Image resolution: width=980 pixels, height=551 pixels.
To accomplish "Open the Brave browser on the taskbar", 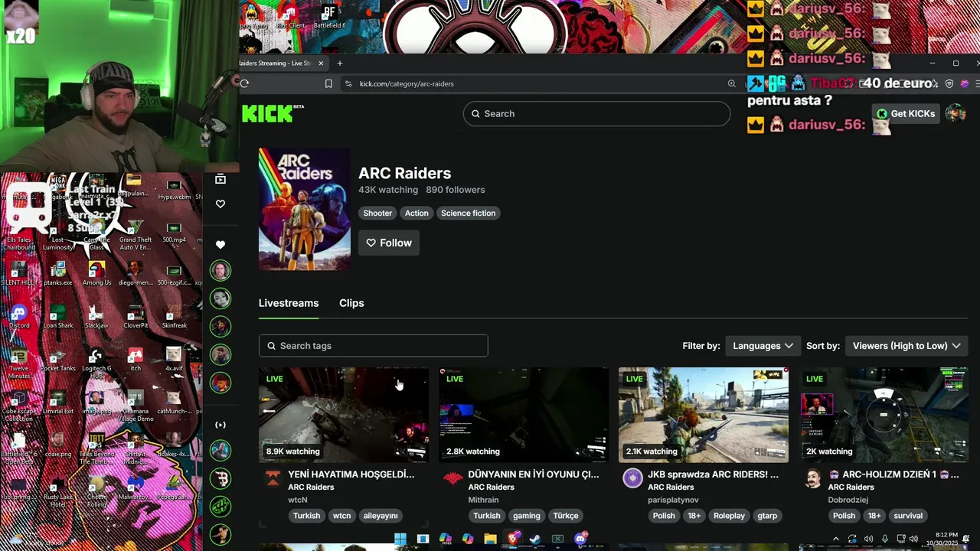I will click(513, 539).
